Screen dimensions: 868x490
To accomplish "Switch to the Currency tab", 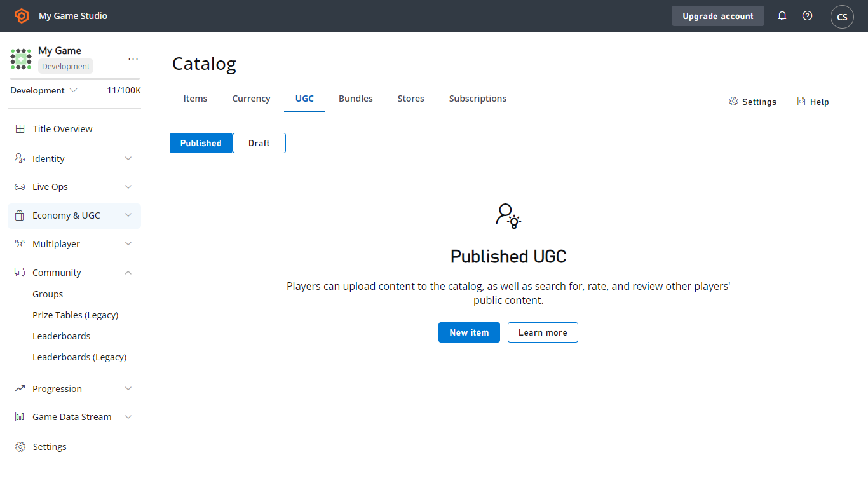I will tap(251, 99).
